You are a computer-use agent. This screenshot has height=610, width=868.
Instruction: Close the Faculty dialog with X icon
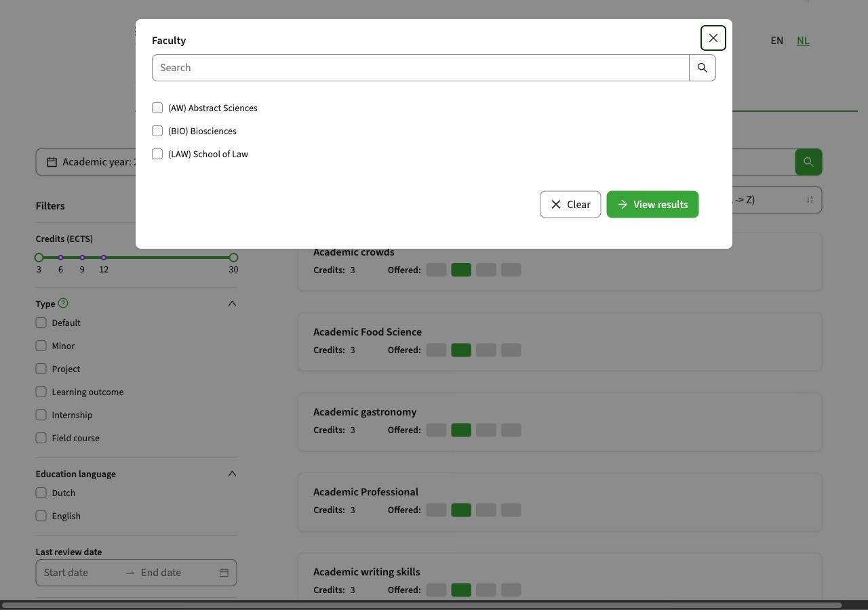point(713,38)
